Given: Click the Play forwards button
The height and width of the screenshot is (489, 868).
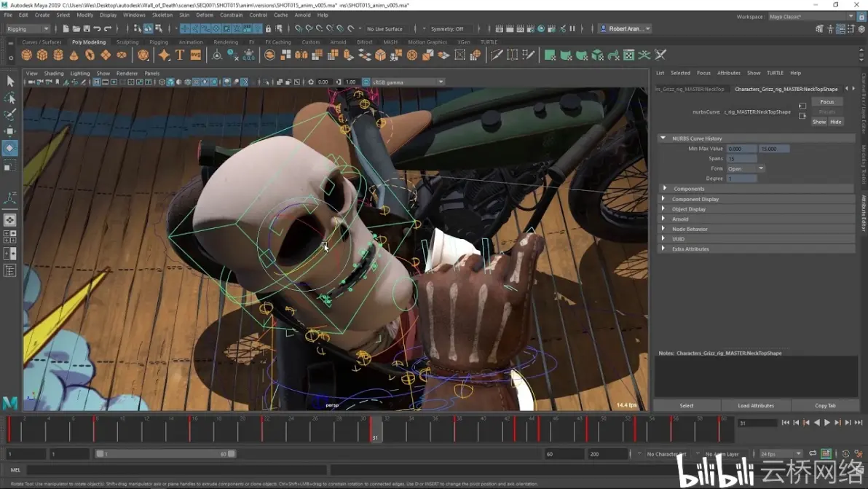Looking at the screenshot, I should pyautogui.click(x=827, y=423).
